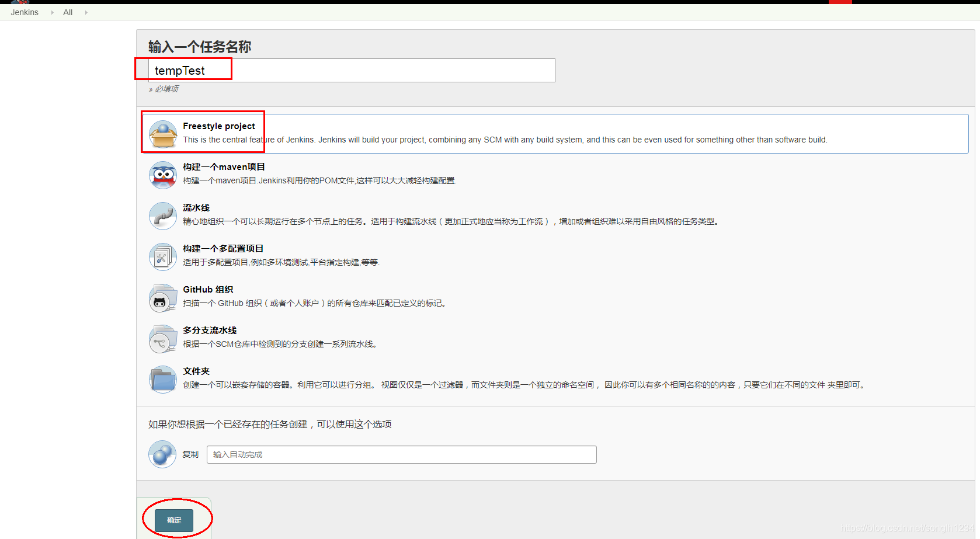Select the 流水线 title
This screenshot has width=980, height=539.
tap(196, 208)
